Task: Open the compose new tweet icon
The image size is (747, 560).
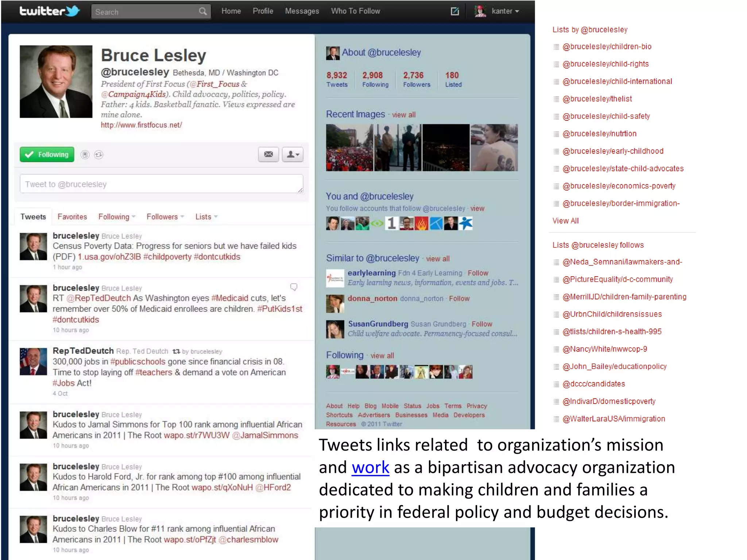Action: (455, 11)
